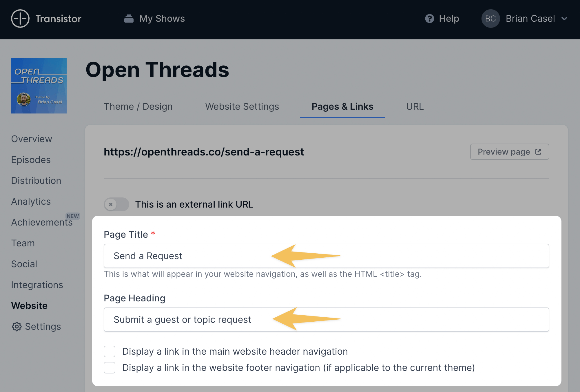Viewport: 580px width, 392px height.
Task: Open Analytics in the sidebar
Action: [x=31, y=202]
